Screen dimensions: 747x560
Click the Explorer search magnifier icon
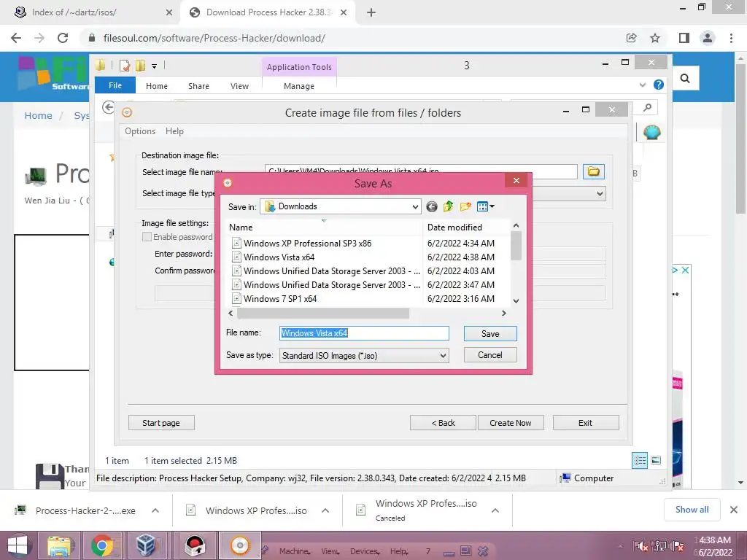(648, 108)
